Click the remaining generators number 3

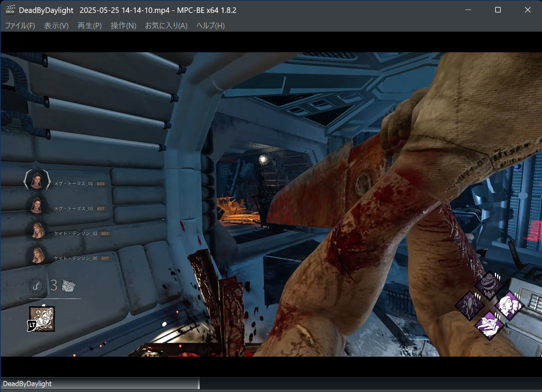click(x=54, y=285)
